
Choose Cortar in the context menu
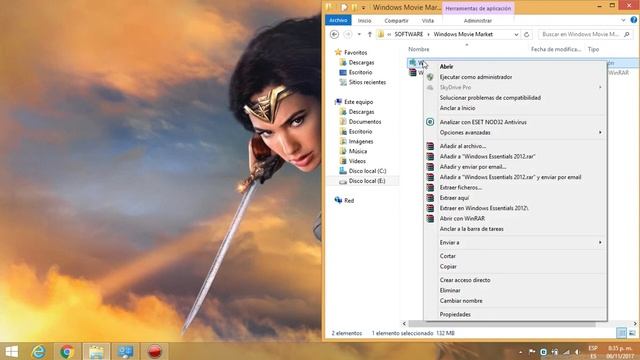coord(515,256)
